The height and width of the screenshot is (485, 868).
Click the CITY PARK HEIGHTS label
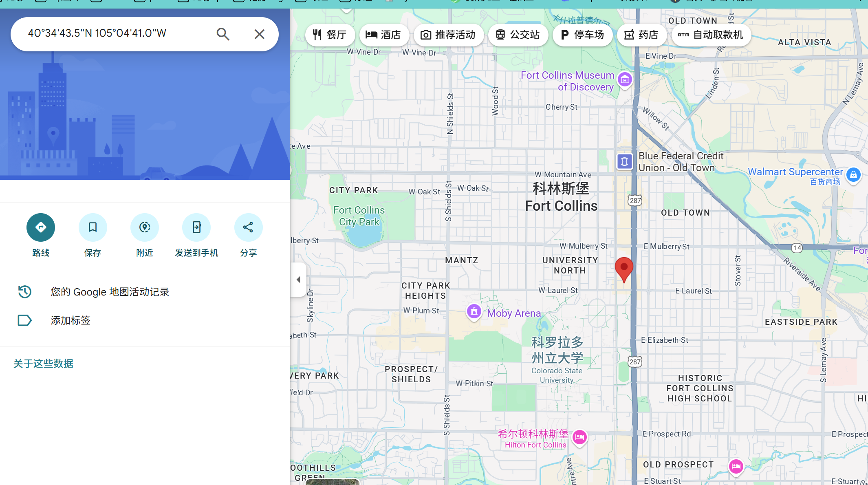point(426,291)
